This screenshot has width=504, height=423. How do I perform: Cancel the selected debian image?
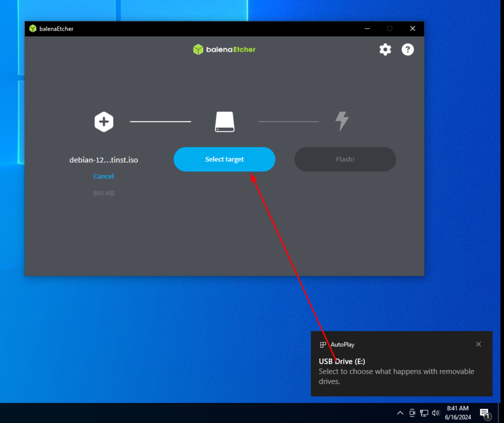coord(103,176)
